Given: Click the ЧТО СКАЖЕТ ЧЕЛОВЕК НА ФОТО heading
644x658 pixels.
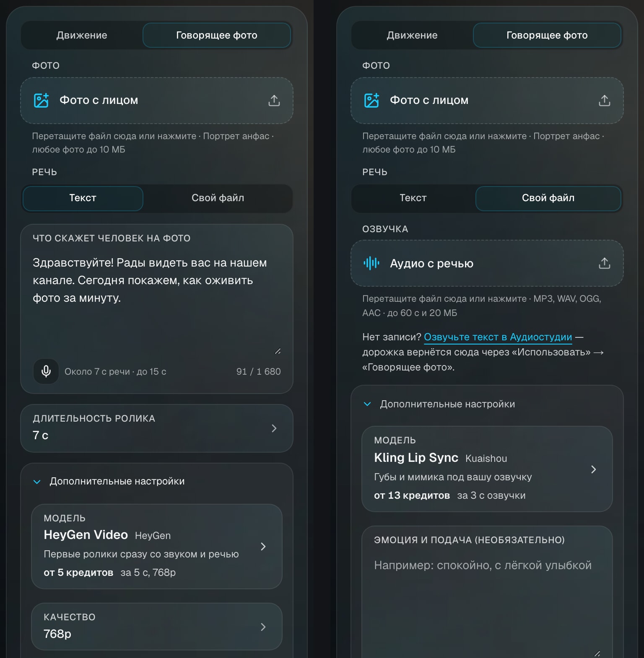Looking at the screenshot, I should click(112, 238).
